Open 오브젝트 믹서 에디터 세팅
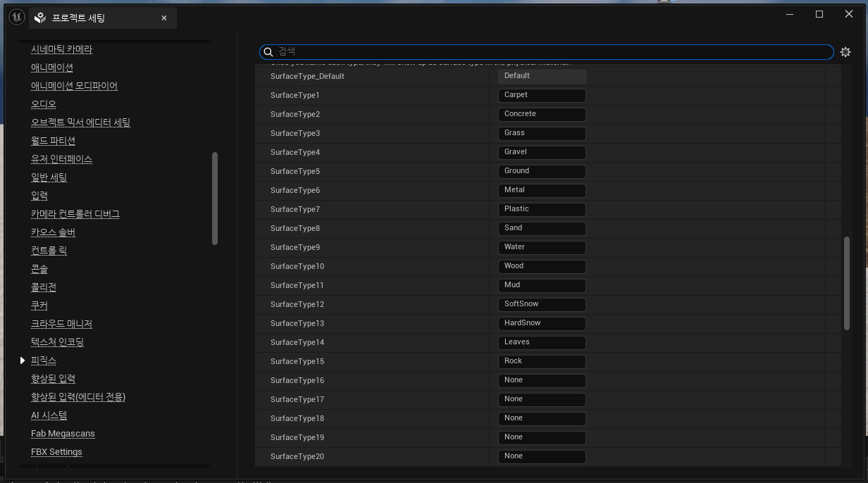This screenshot has width=868, height=483. pyautogui.click(x=80, y=123)
